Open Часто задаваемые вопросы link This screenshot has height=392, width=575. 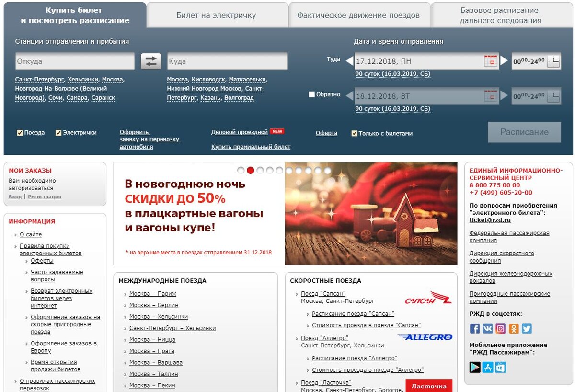point(57,276)
